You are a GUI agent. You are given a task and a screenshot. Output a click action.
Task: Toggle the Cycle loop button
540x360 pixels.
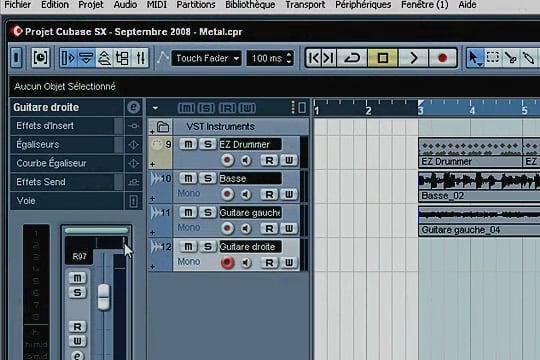tap(352, 58)
